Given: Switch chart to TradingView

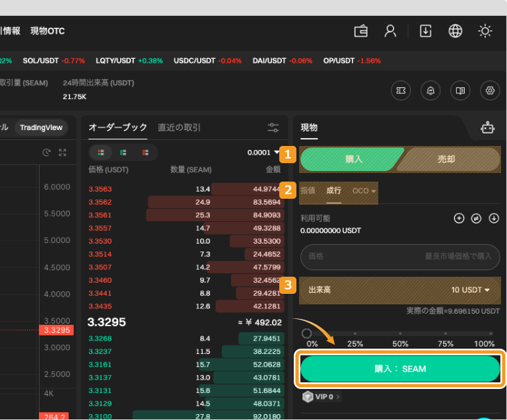Looking at the screenshot, I should pos(41,127).
